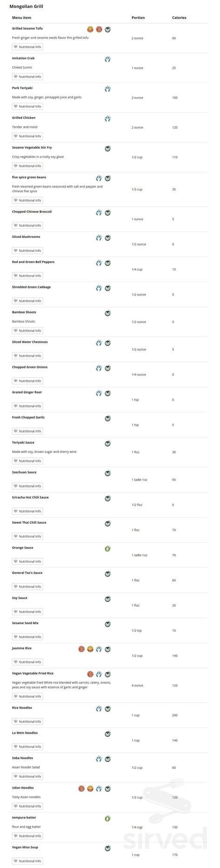This screenshot has height=868, width=220.
Task: Expand Nutritional Info under Soba Noodles
Action: pyautogui.click(x=27, y=776)
